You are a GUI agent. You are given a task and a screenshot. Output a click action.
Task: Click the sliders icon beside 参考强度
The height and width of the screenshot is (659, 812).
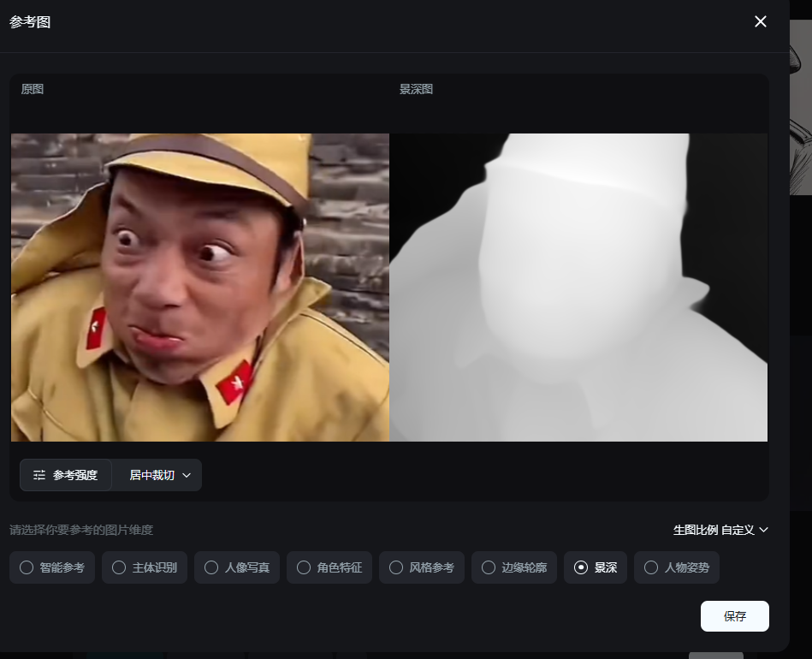pos(39,475)
